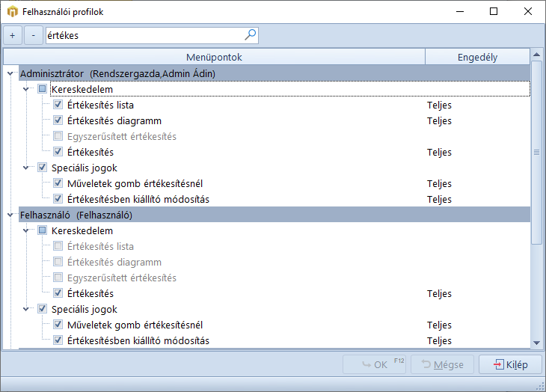
Task: Click the magnifier search icon in filter field
Action: [250, 34]
